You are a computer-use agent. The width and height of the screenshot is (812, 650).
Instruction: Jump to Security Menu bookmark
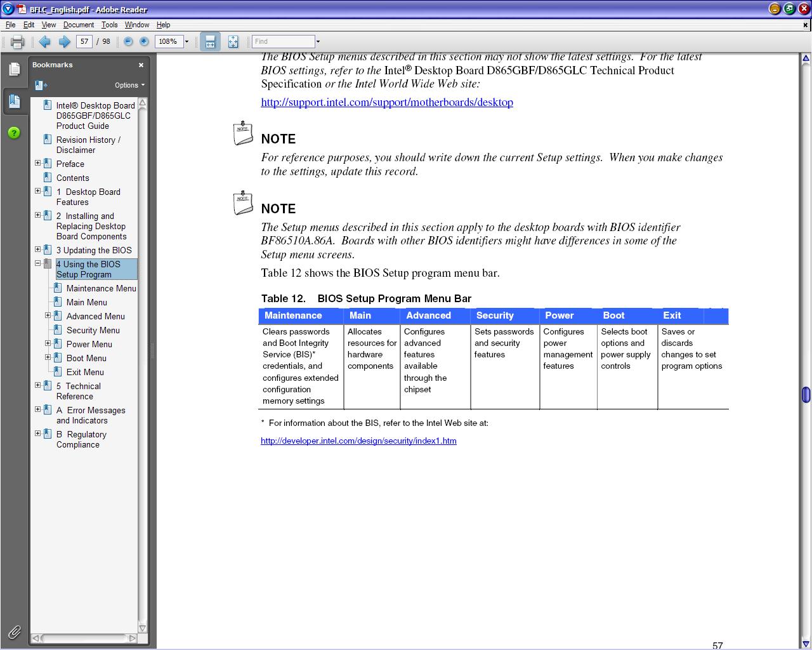(x=93, y=330)
